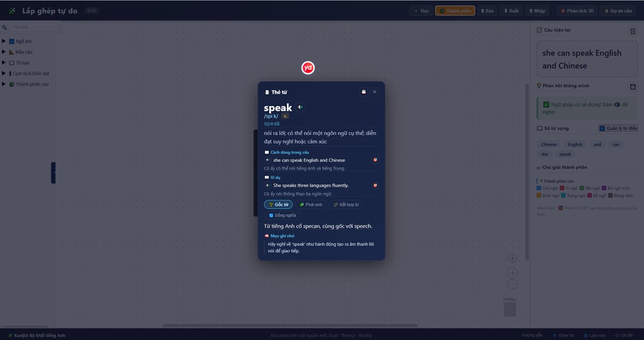The width and height of the screenshot is (644, 340).
Task: Click the copy icon next to Câu hiện tại
Action: tap(633, 31)
